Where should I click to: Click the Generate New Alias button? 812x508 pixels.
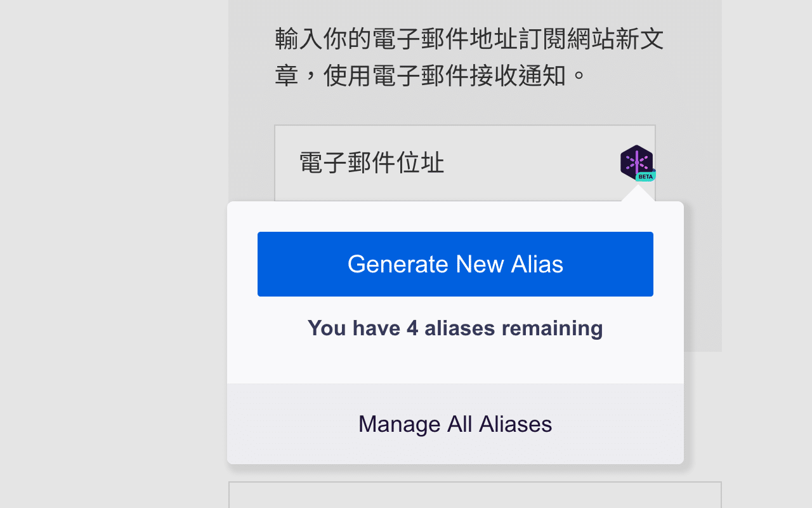pos(455,264)
